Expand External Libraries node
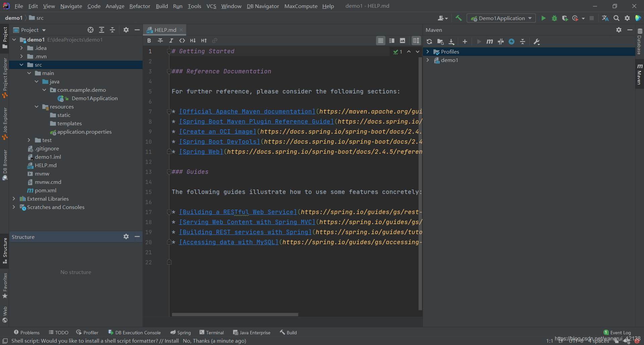 (14, 199)
